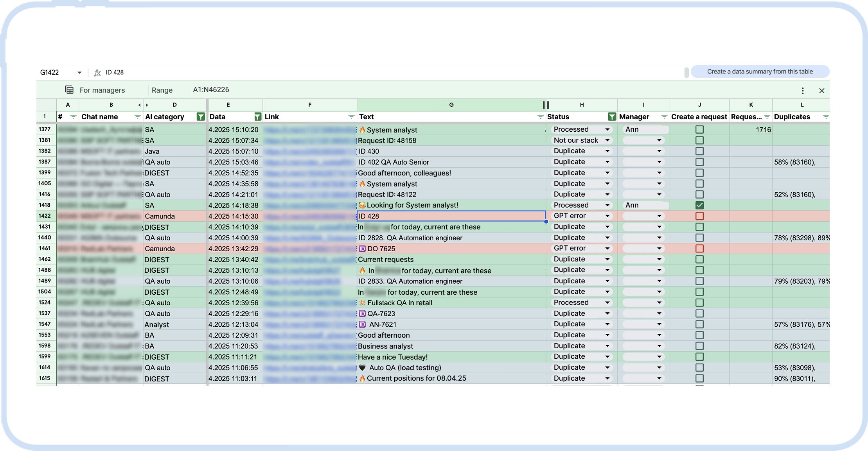Select the cell 'ID 402 QA Auto Senior'
The width and height of the screenshot is (868, 451).
[x=451, y=162]
